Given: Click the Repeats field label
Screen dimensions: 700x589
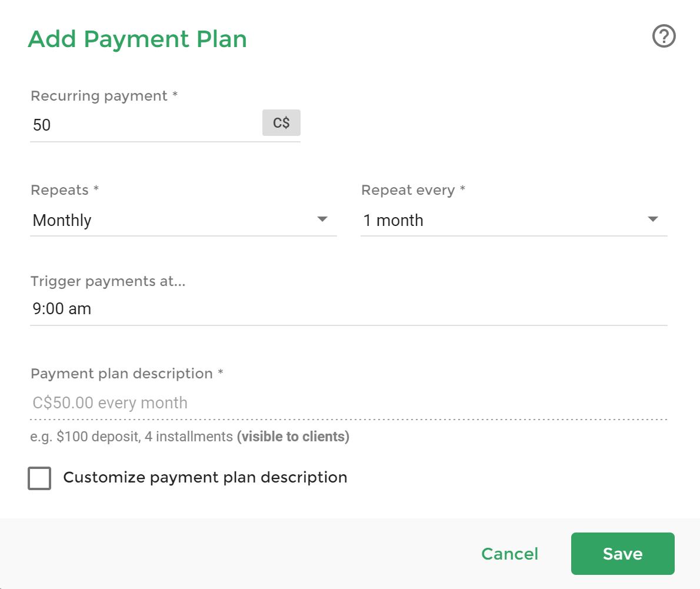Looking at the screenshot, I should 65,190.
